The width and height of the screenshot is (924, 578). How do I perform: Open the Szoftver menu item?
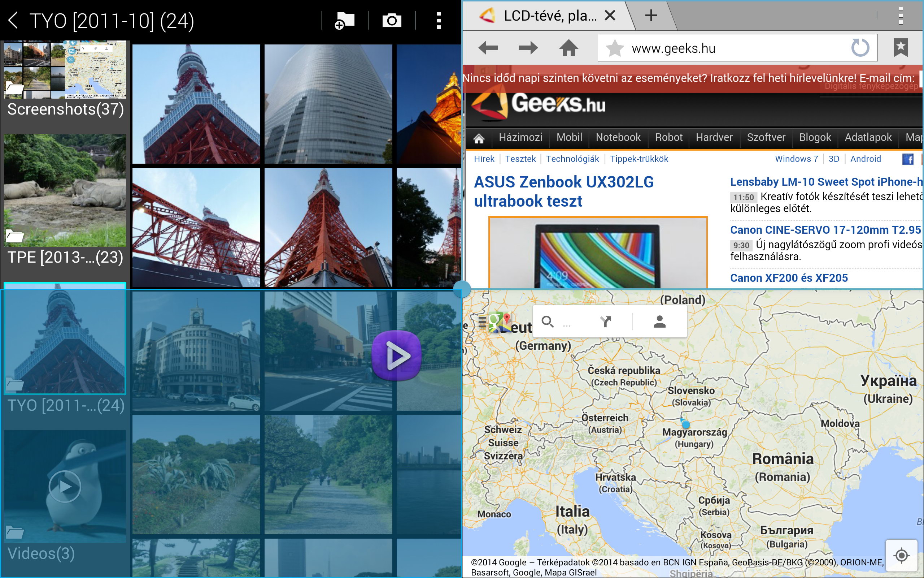pyautogui.click(x=766, y=137)
